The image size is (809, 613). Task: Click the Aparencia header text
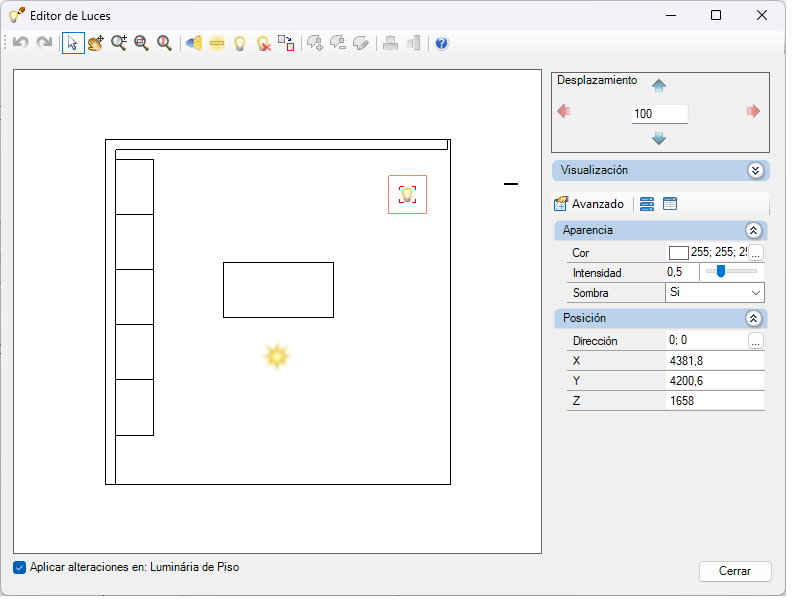coord(588,230)
